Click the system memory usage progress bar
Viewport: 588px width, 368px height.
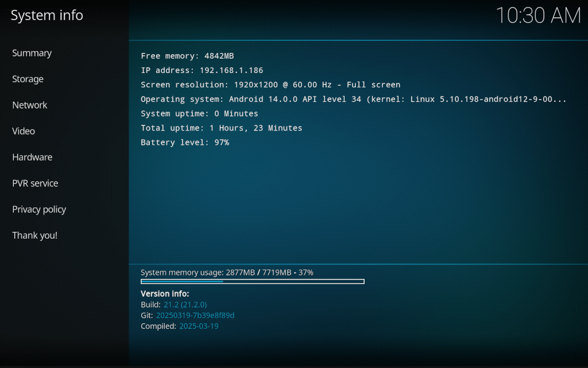[252, 281]
